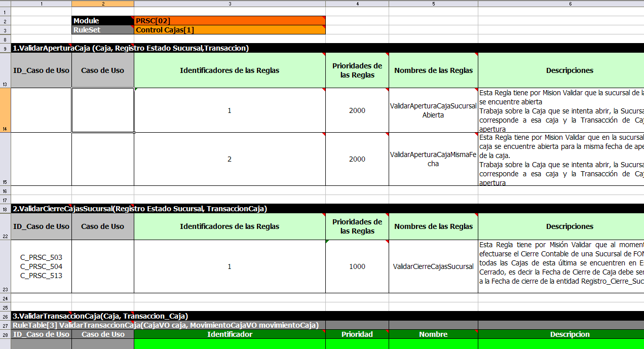Click the dark green "Prioridad" header cell
This screenshot has height=349, width=644.
pyautogui.click(x=357, y=334)
